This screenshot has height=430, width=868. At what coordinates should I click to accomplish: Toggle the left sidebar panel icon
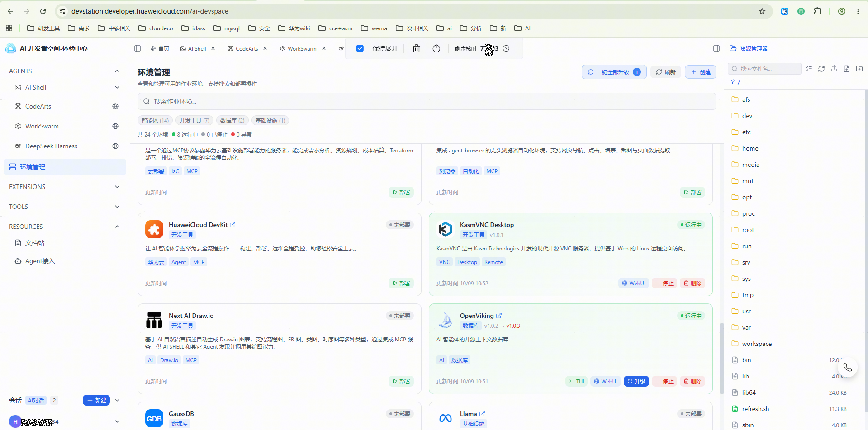(x=138, y=48)
